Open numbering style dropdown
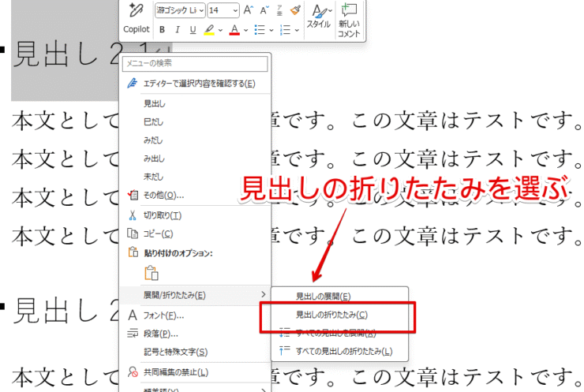 tap(297, 30)
